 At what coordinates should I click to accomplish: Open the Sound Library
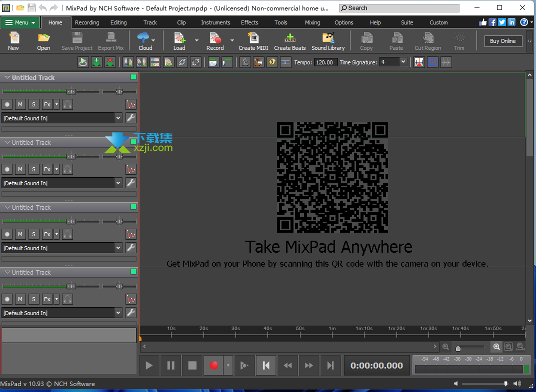coord(328,41)
